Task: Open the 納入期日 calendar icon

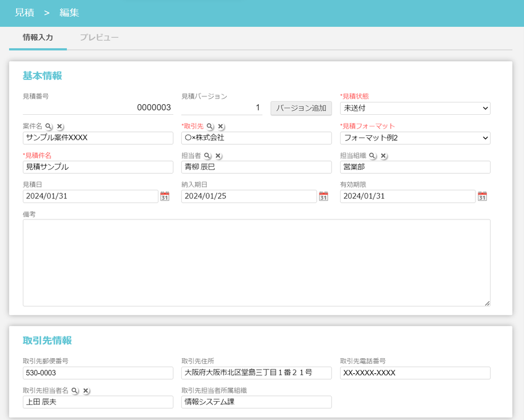Action: click(323, 196)
